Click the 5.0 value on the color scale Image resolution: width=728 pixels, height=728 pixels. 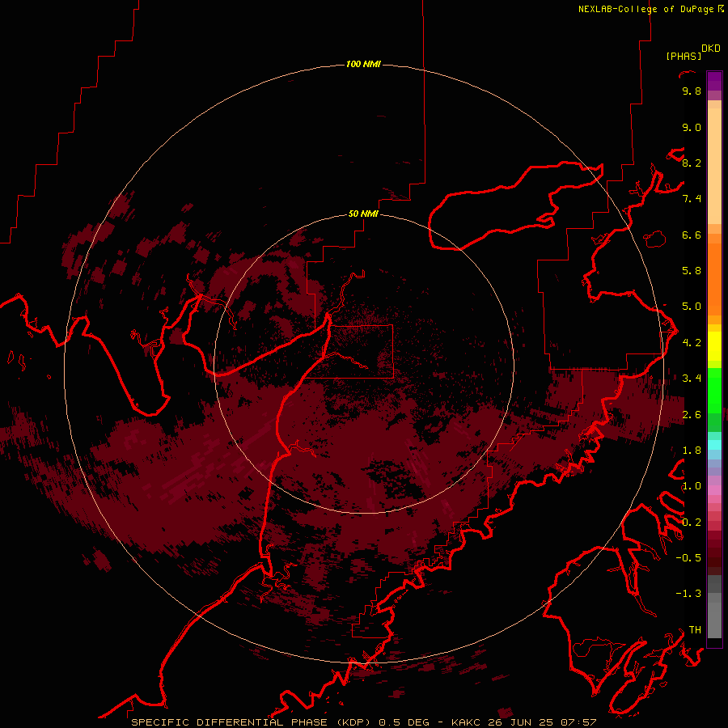click(x=692, y=307)
